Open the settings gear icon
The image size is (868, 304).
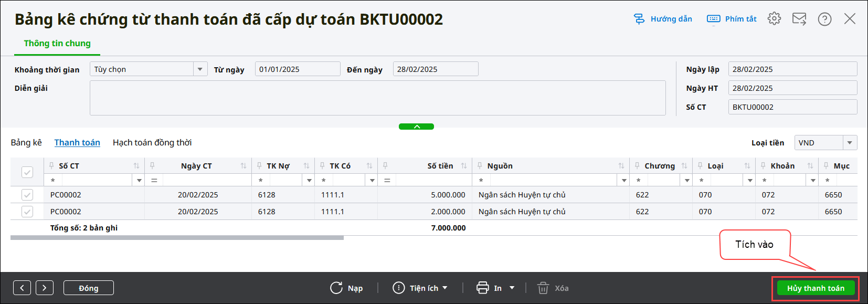(774, 19)
